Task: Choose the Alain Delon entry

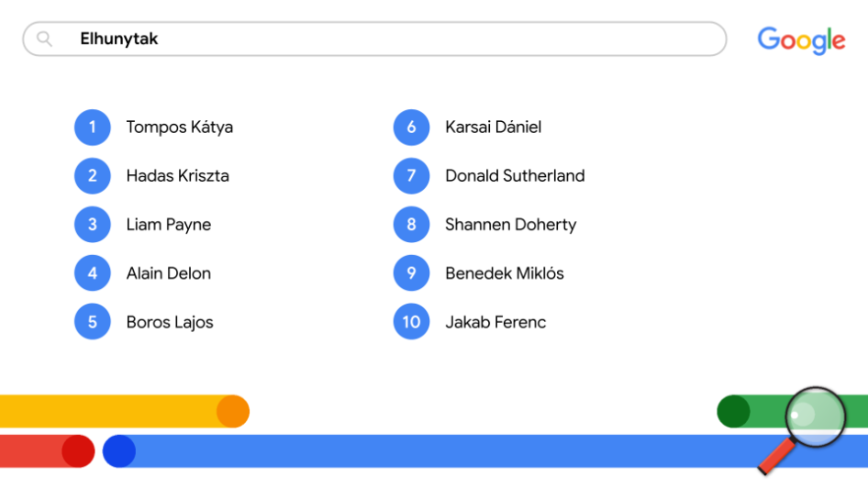Action: [x=169, y=273]
